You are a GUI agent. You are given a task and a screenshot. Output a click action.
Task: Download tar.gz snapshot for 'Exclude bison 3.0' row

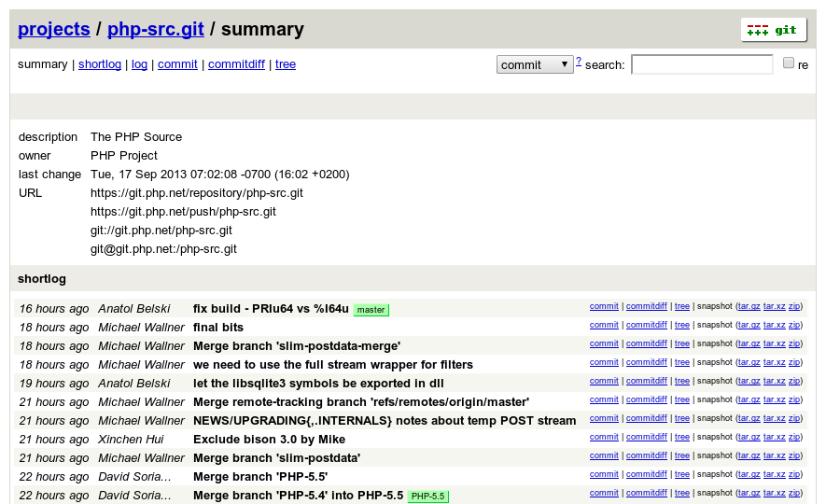click(x=749, y=437)
